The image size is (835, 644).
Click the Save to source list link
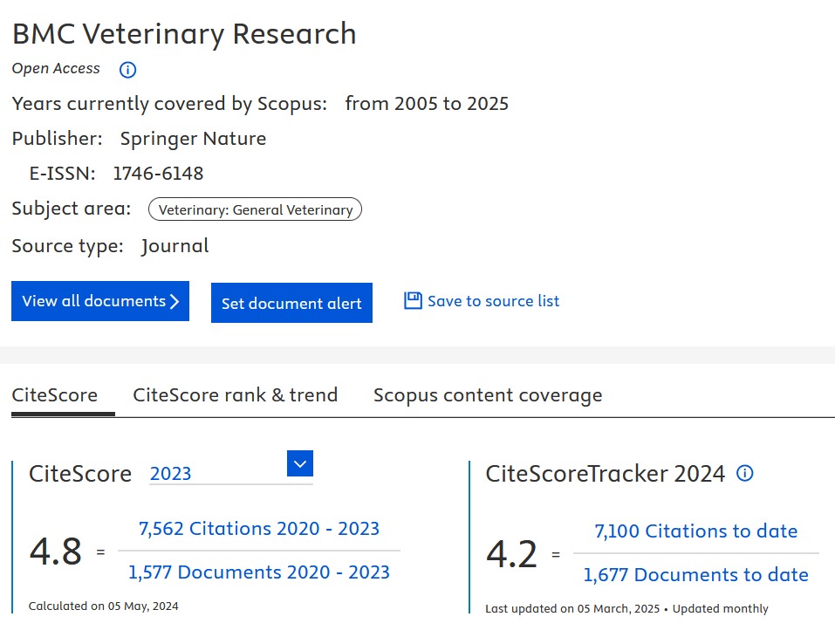coord(493,301)
